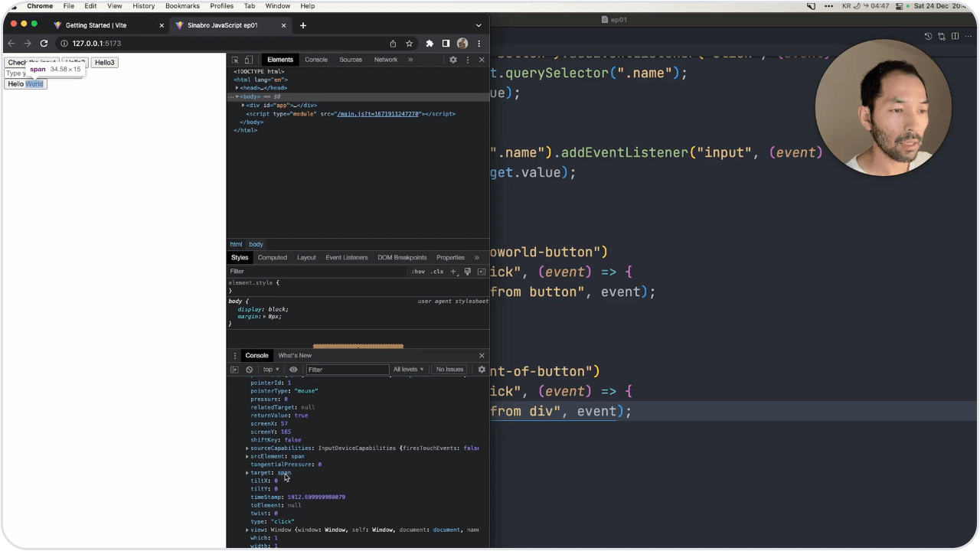980x551 pixels.
Task: Focus the console Filter field
Action: click(348, 370)
